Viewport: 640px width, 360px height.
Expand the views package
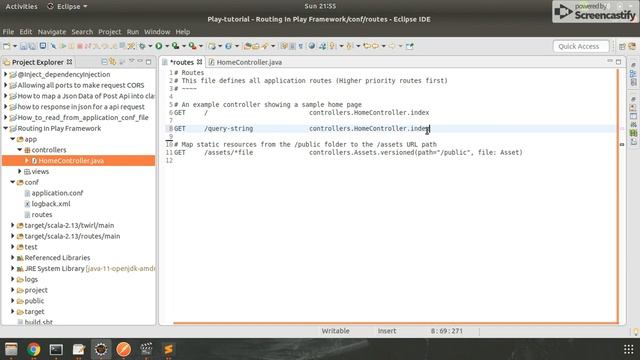pyautogui.click(x=20, y=171)
